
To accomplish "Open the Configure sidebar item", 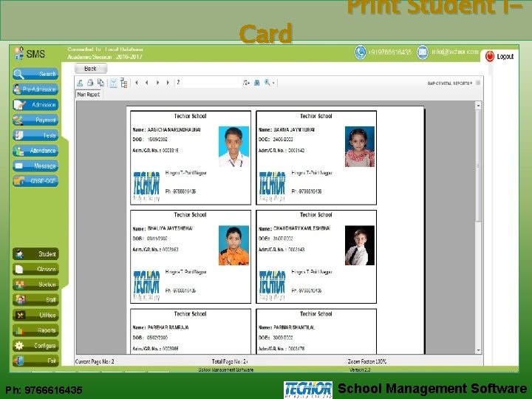I will (35, 345).
